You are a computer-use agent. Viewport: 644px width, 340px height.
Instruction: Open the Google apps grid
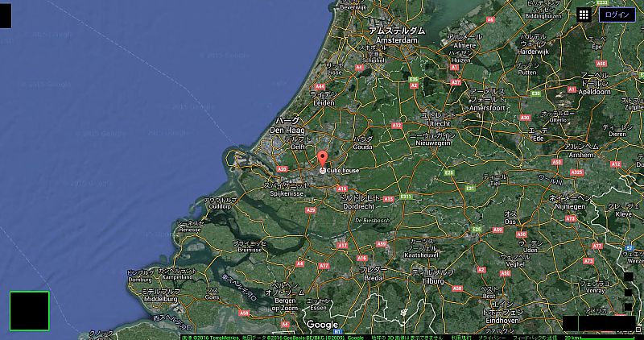(584, 15)
